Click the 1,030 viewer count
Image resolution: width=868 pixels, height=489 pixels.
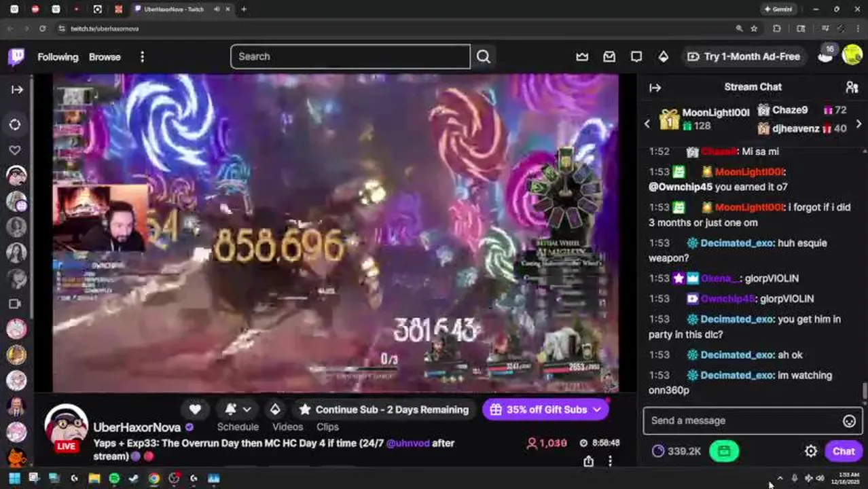tap(547, 443)
